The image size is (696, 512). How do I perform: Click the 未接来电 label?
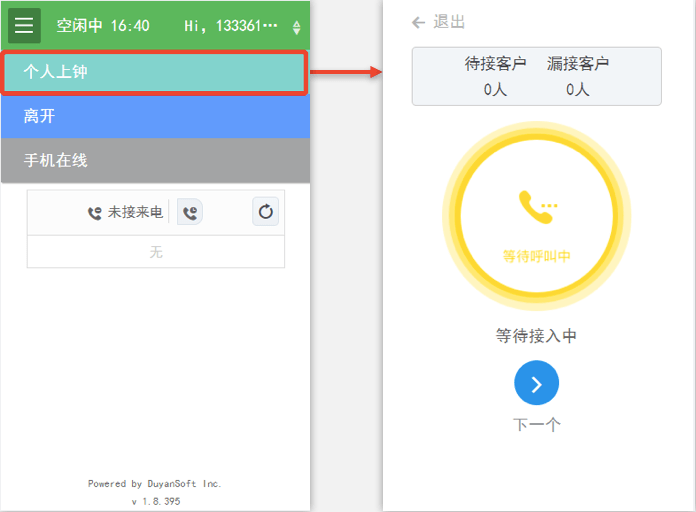(135, 212)
